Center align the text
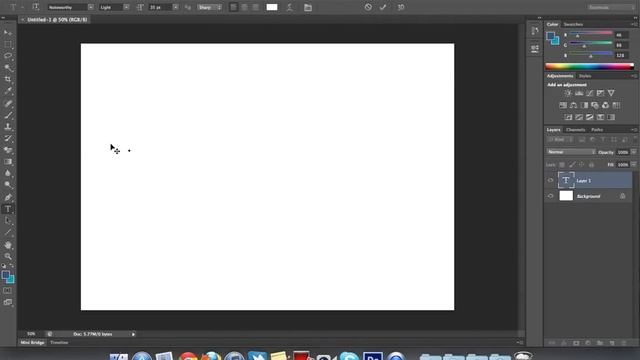 coord(244,7)
